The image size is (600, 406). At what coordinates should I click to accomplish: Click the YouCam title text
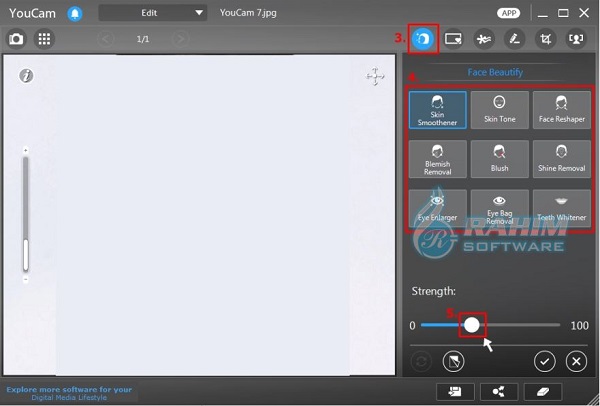coord(32,13)
